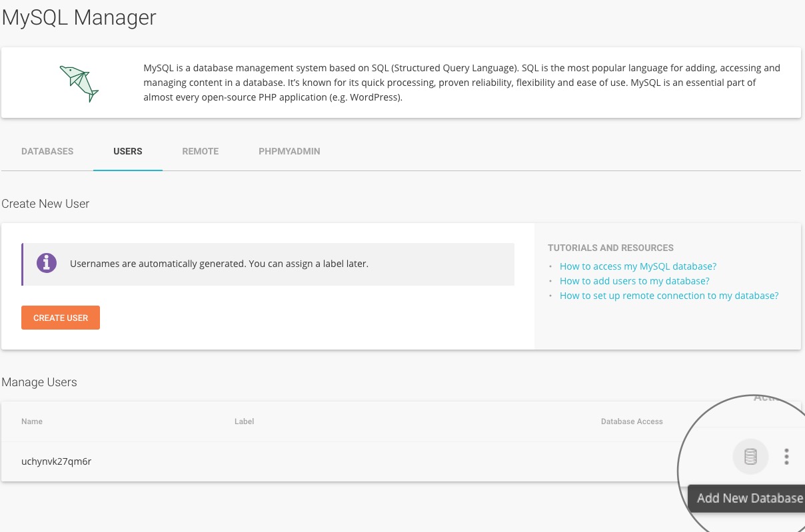Click the 'Usernames are automatically generated' notice text

(219, 264)
